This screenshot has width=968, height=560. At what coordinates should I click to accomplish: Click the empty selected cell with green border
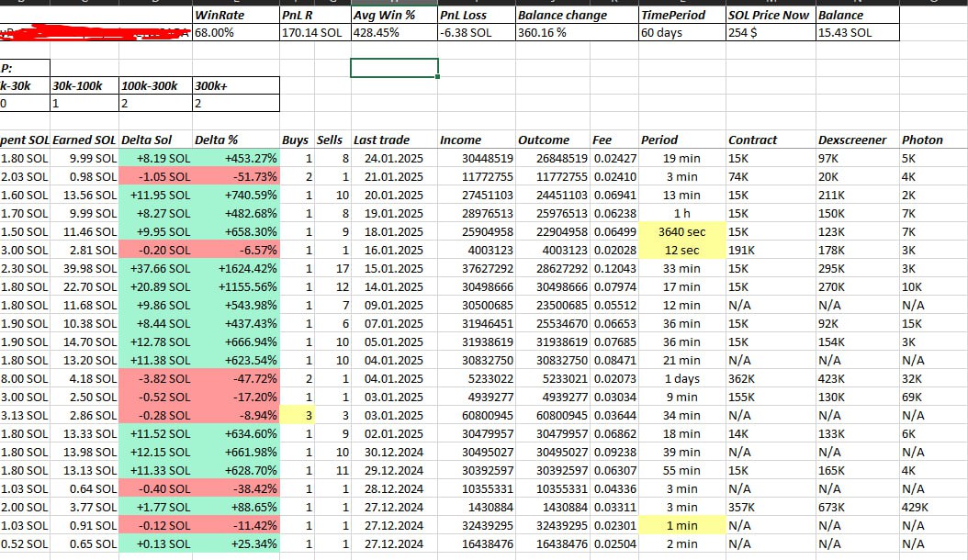(394, 68)
